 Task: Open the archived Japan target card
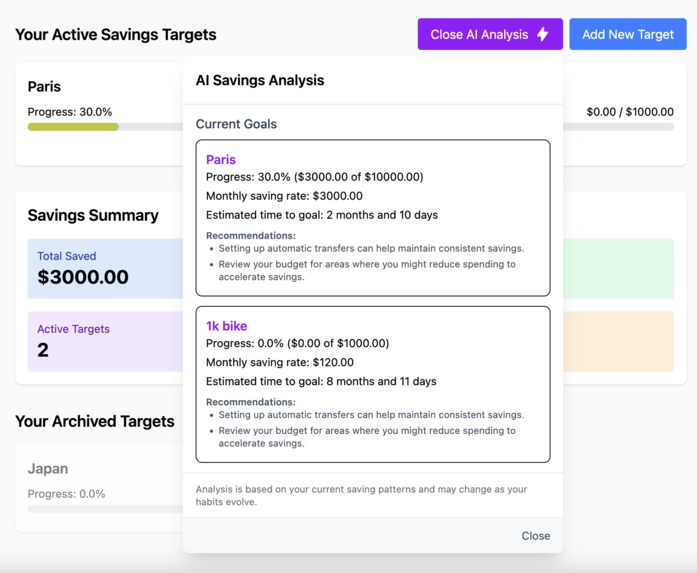click(99, 488)
